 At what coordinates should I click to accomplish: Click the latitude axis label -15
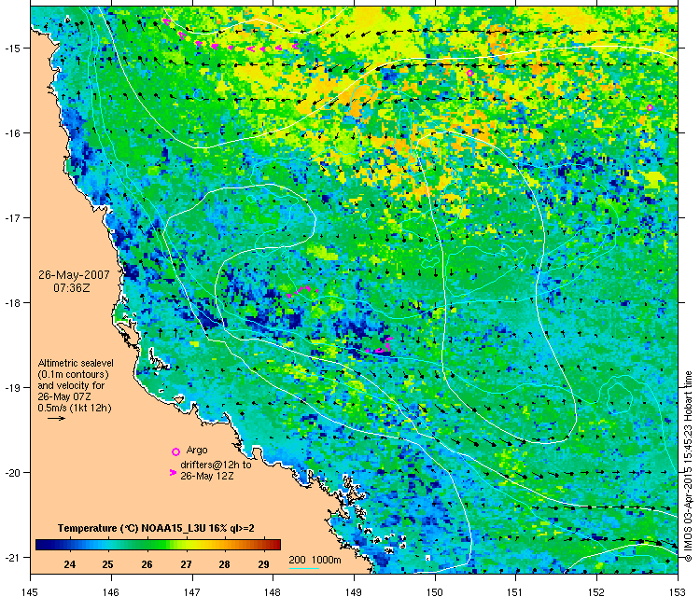coord(11,49)
